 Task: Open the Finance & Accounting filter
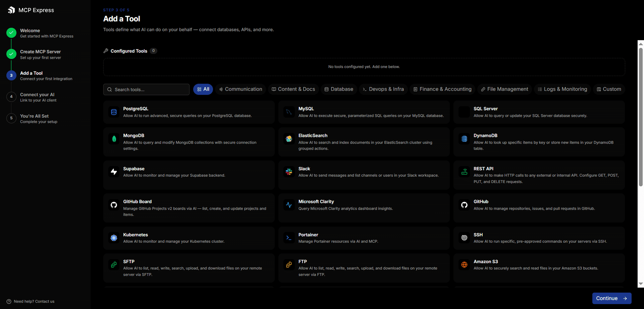coord(442,89)
